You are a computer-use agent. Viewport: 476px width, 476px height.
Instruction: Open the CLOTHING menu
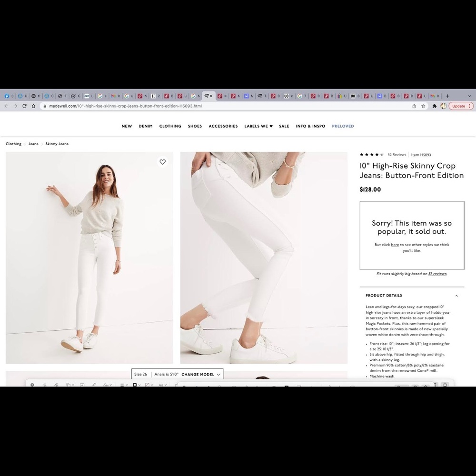coord(170,126)
